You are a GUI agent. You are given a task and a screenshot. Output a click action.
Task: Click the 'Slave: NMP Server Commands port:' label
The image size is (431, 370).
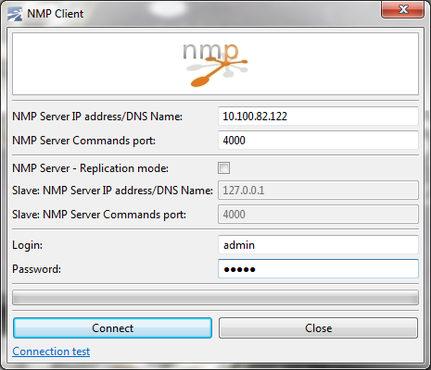pyautogui.click(x=99, y=214)
